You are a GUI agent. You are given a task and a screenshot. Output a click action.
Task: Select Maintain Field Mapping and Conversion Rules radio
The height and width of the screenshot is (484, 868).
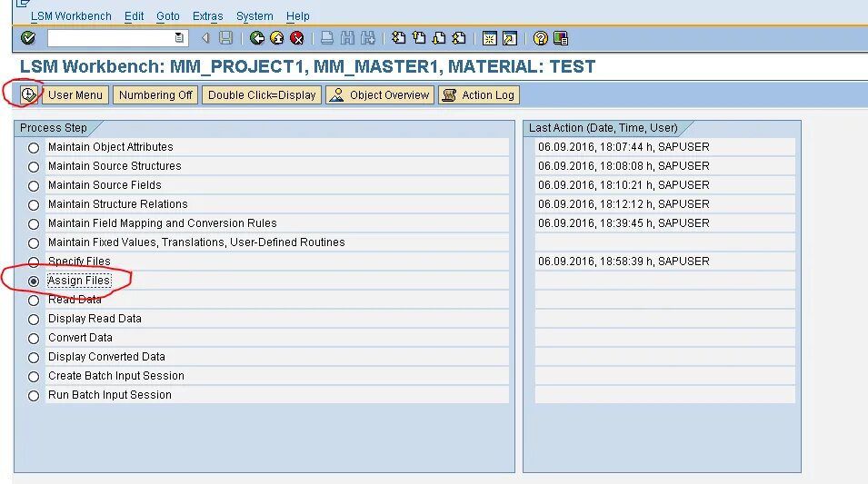coord(34,224)
